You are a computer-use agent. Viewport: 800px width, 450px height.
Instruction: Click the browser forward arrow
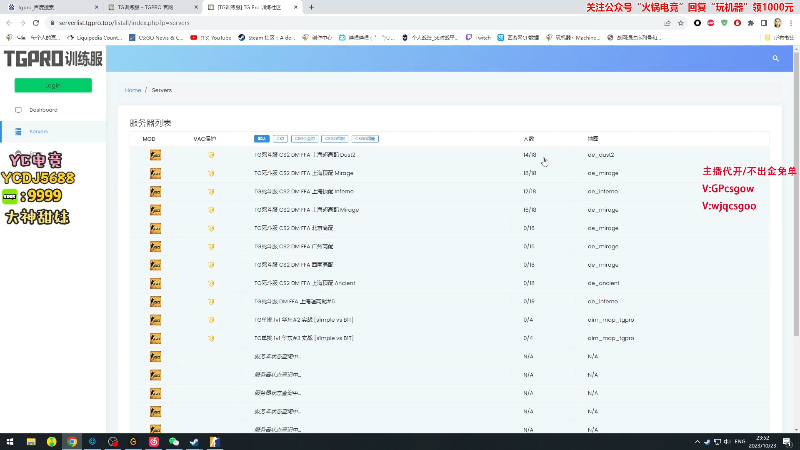[22, 23]
